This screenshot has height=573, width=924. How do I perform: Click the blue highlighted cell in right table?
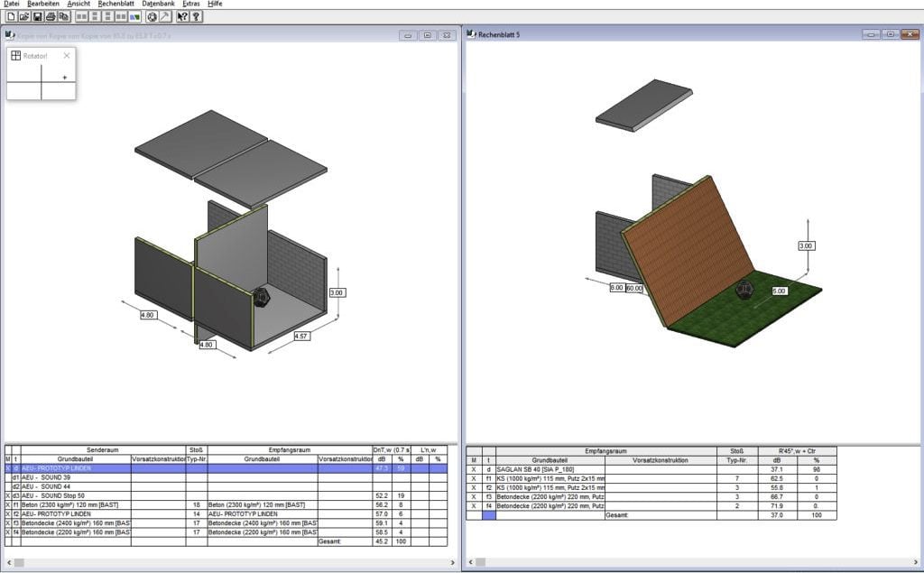(489, 515)
